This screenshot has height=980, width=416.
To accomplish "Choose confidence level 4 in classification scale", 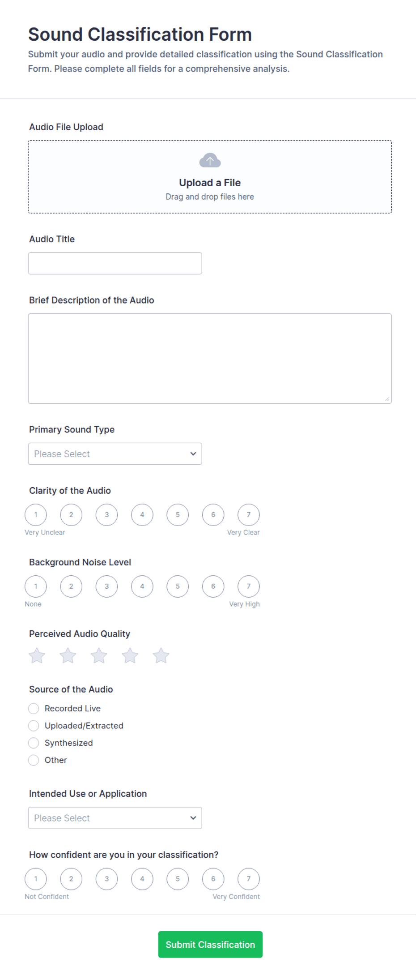I will (142, 878).
